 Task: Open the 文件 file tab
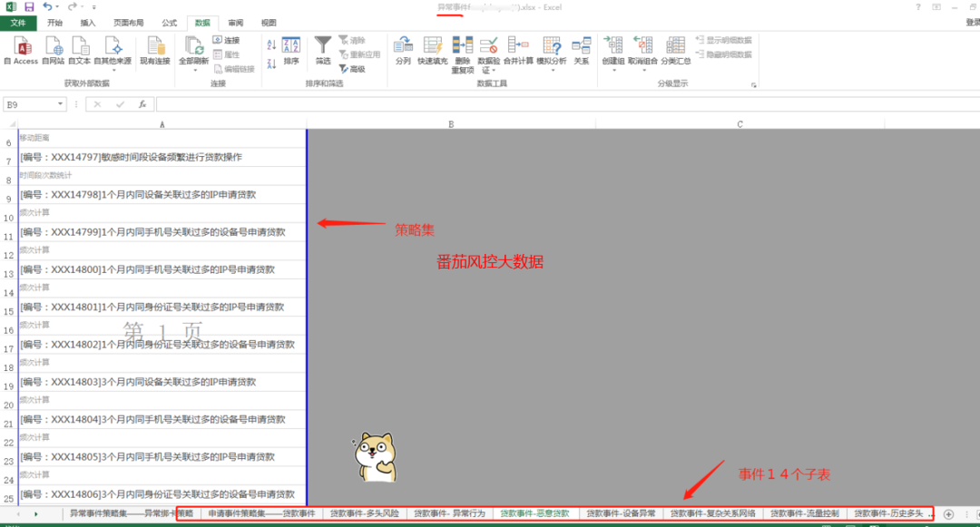(18, 23)
